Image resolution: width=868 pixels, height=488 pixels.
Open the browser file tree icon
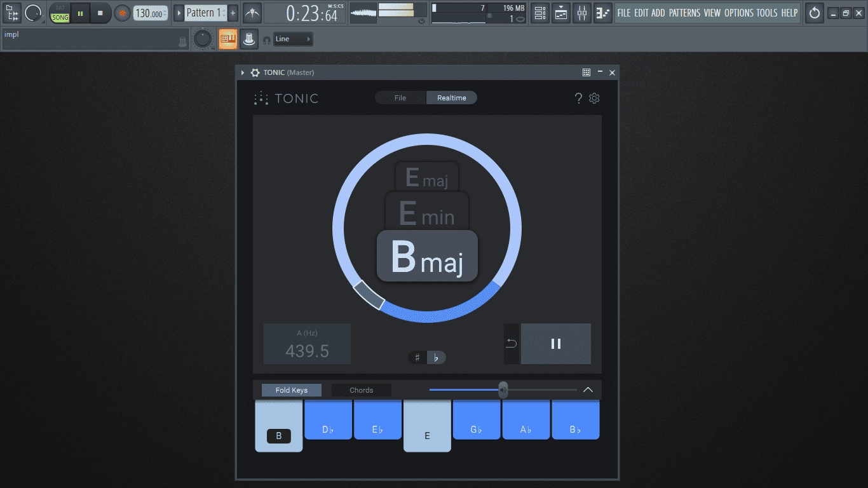[x=12, y=13]
